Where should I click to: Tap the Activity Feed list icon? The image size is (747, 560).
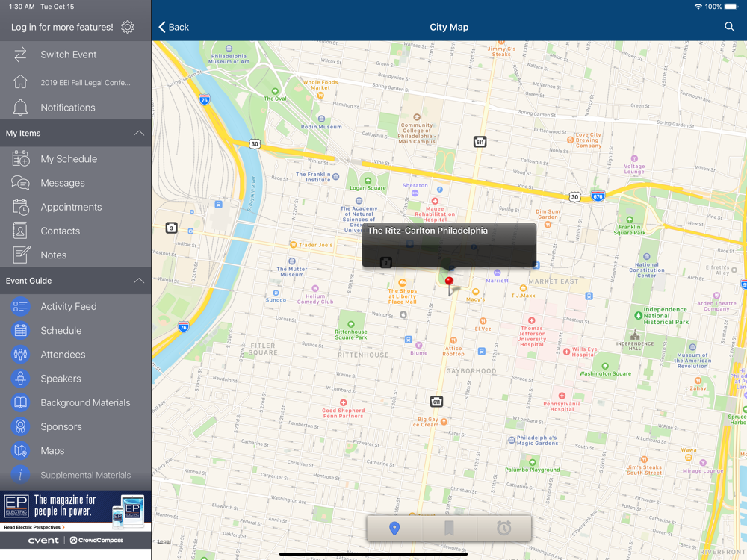20,306
